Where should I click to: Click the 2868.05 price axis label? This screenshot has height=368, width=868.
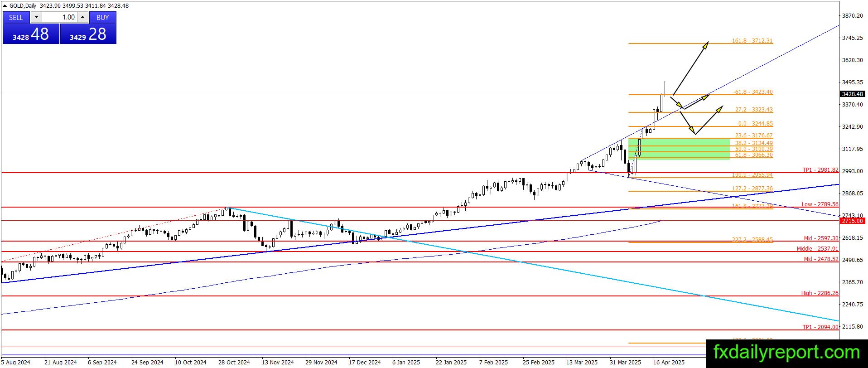point(852,194)
